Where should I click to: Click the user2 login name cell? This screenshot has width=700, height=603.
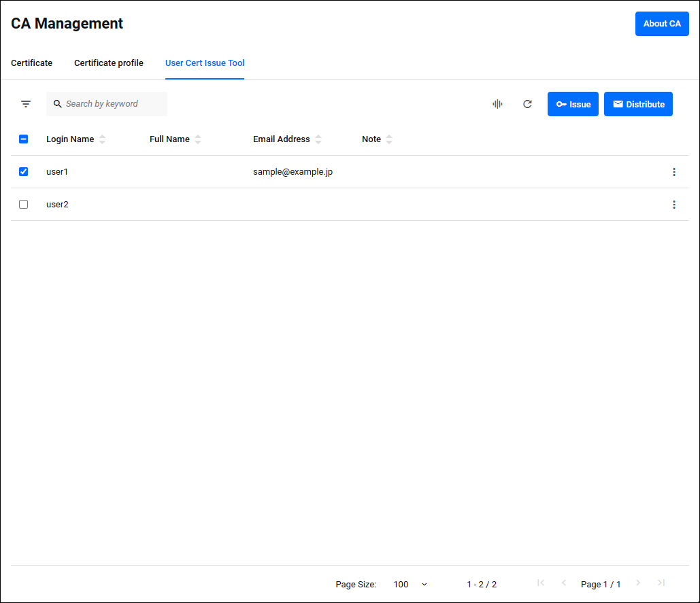click(57, 204)
